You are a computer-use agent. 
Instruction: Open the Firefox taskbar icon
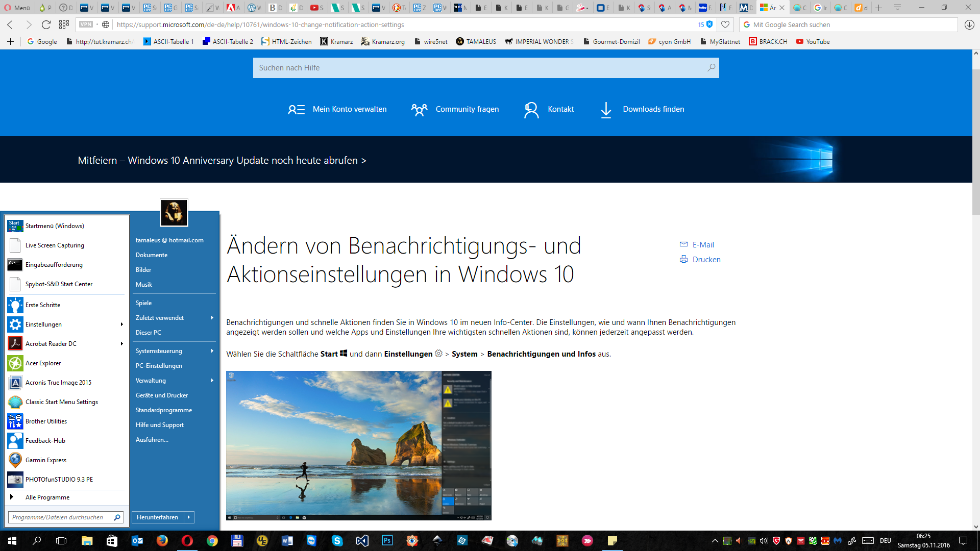click(162, 541)
